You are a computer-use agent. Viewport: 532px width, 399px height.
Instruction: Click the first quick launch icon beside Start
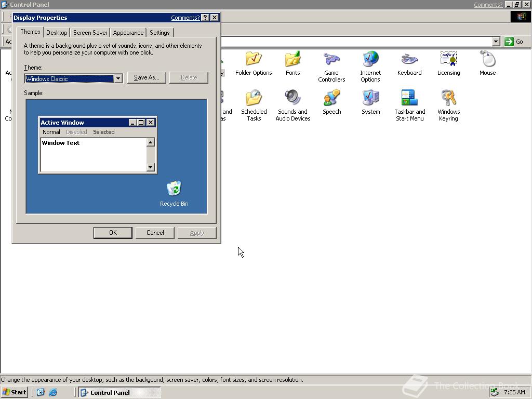coord(41,392)
